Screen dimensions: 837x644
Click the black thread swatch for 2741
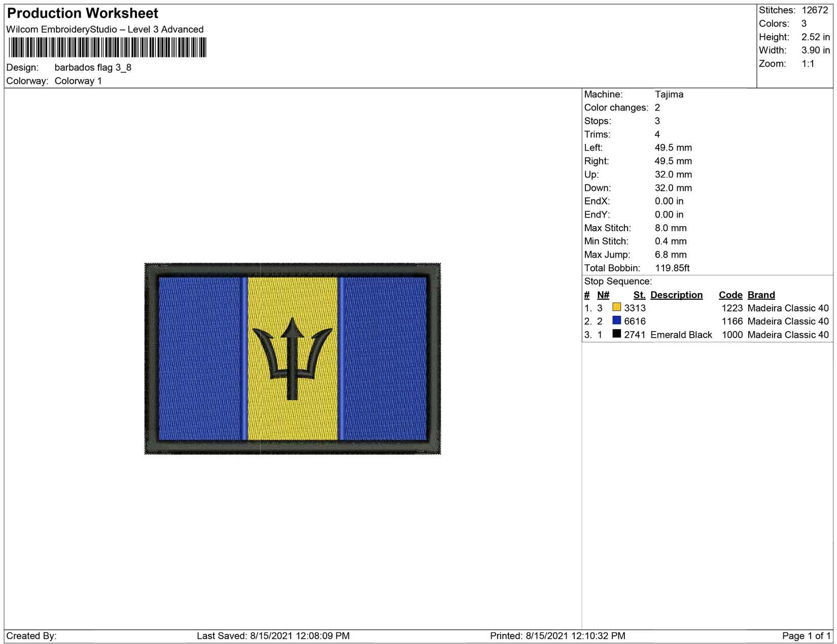[x=616, y=334]
